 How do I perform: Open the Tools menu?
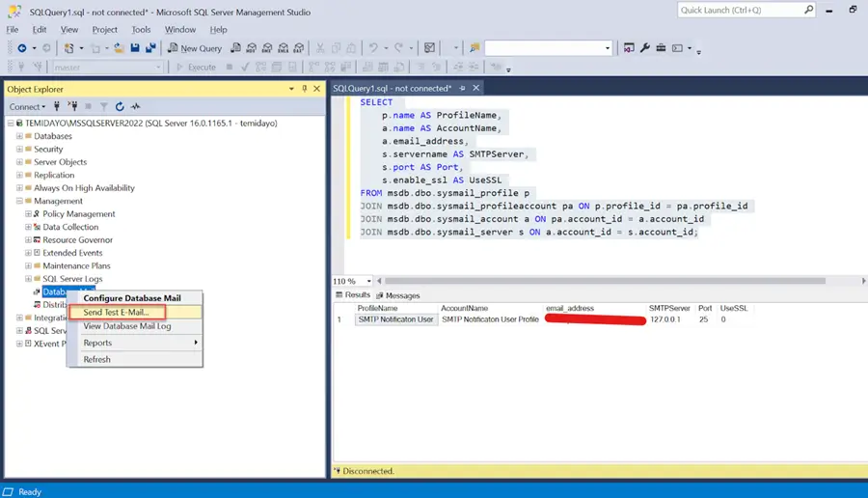click(x=141, y=29)
